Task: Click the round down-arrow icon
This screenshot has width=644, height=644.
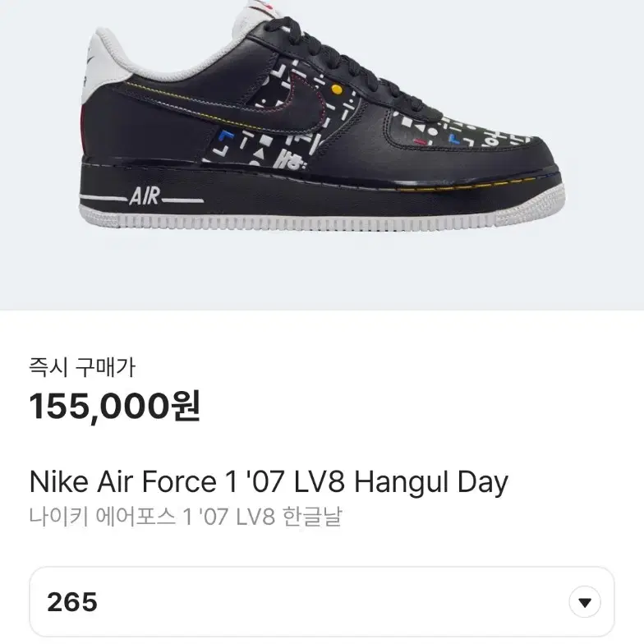Action: click(x=585, y=602)
